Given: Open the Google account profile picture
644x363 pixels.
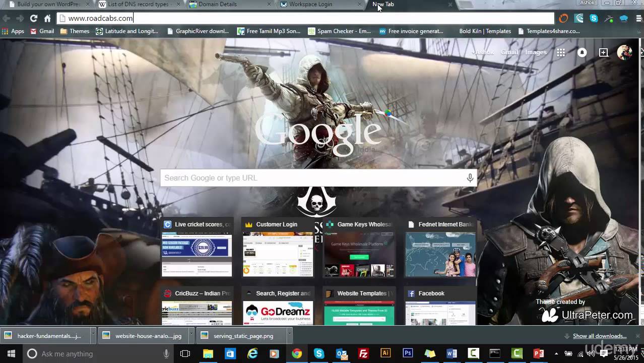Looking at the screenshot, I should 625,52.
